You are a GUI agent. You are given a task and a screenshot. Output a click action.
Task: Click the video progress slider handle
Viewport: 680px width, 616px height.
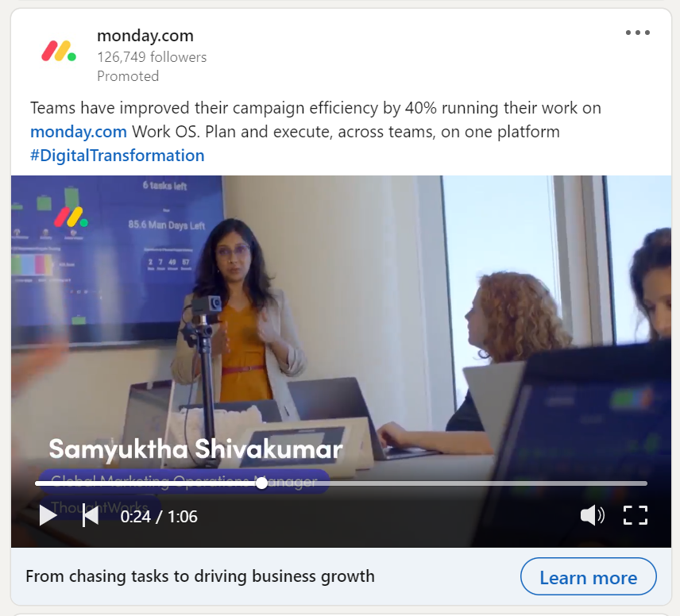click(x=261, y=483)
